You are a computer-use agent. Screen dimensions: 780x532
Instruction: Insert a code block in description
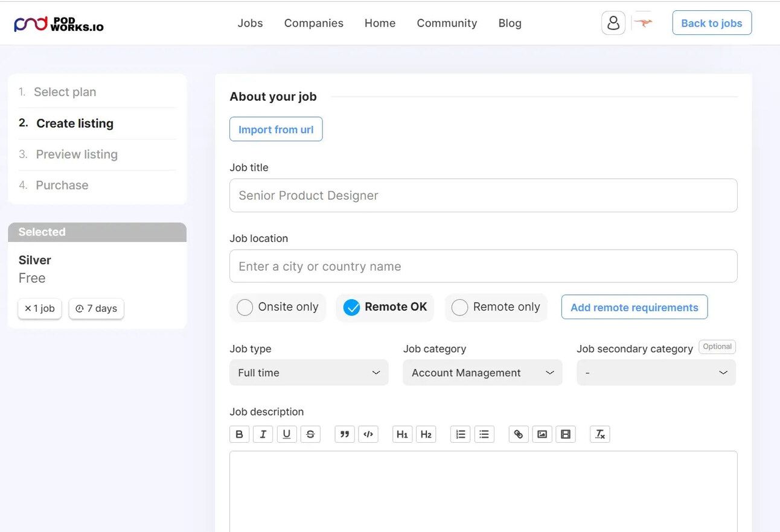point(368,434)
